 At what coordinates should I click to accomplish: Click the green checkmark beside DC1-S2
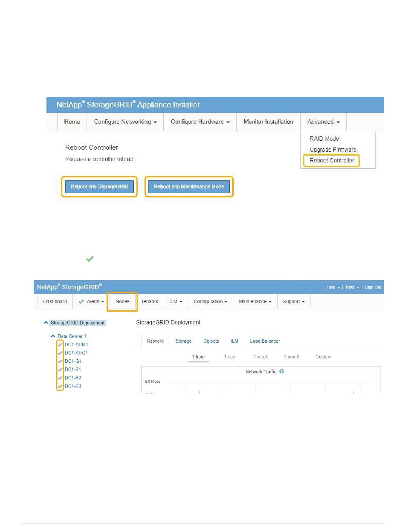[60, 378]
